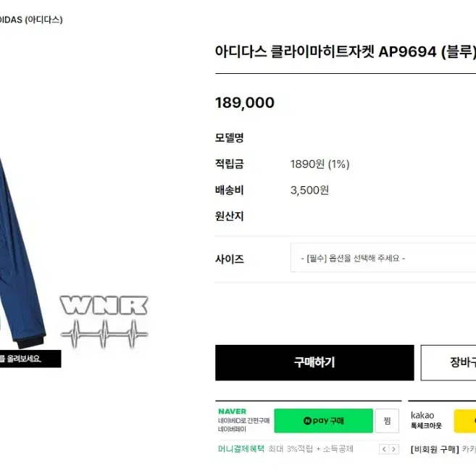This screenshot has width=476, height=476.
Task: Click the N pay 구매 green button
Action: pyautogui.click(x=323, y=421)
